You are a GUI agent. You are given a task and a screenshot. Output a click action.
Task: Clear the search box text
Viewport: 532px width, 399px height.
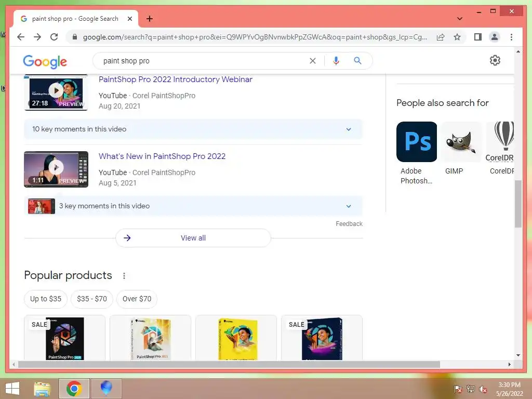(x=312, y=61)
